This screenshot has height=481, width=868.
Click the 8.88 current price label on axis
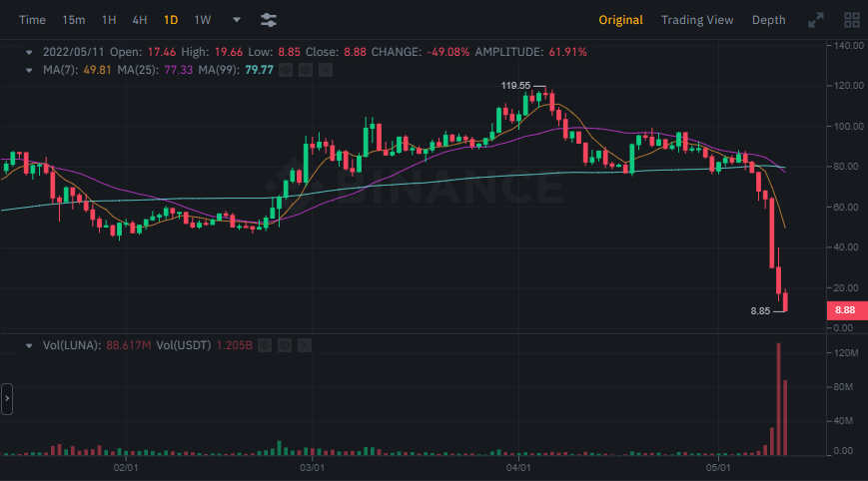coord(843,311)
